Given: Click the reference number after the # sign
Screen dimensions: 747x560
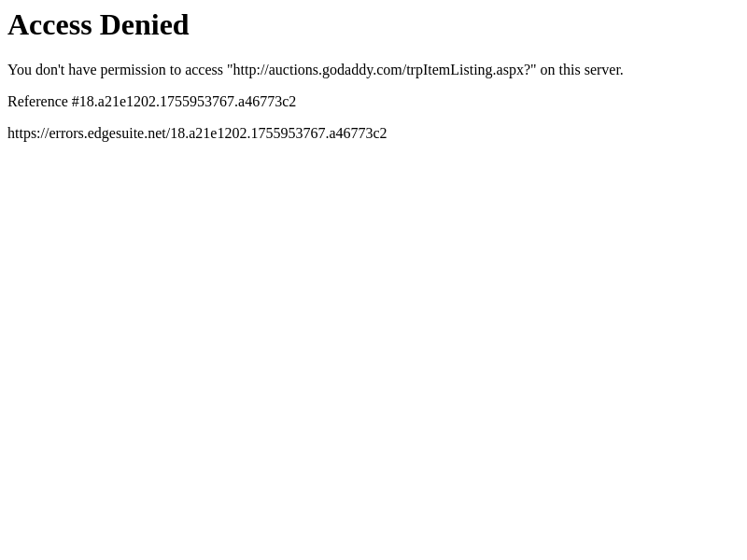Looking at the screenshot, I should pyautogui.click(x=188, y=102).
